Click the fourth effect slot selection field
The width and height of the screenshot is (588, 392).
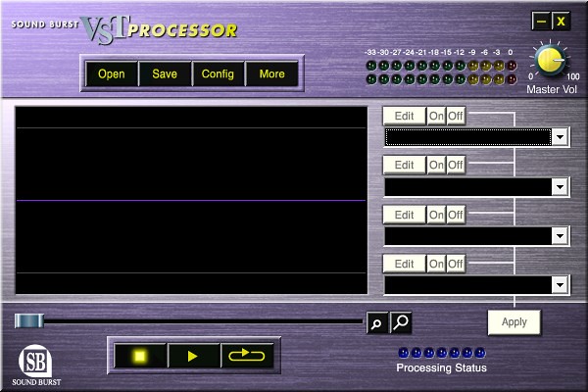tap(468, 285)
